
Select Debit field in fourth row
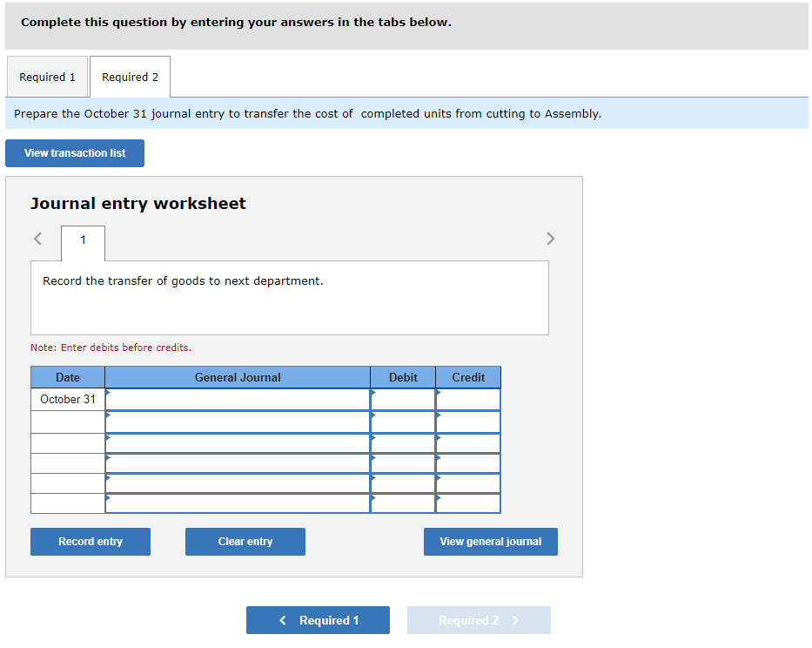403,463
